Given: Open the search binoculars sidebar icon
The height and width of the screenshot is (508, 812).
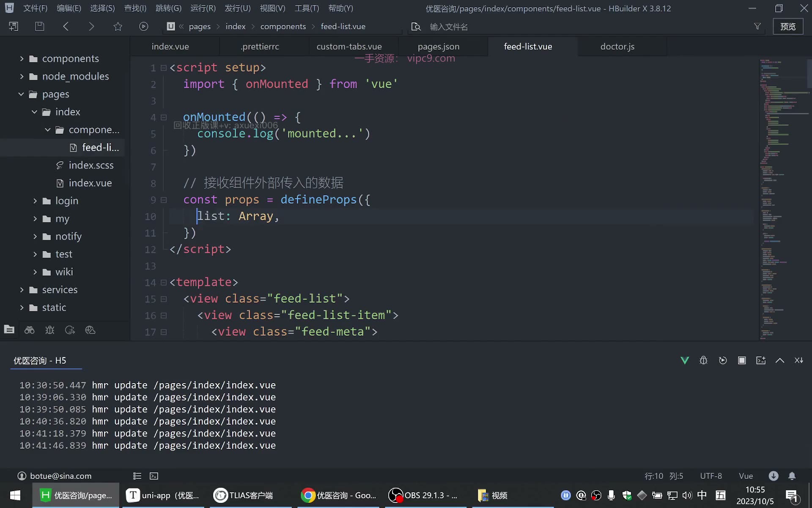Looking at the screenshot, I should (29, 330).
